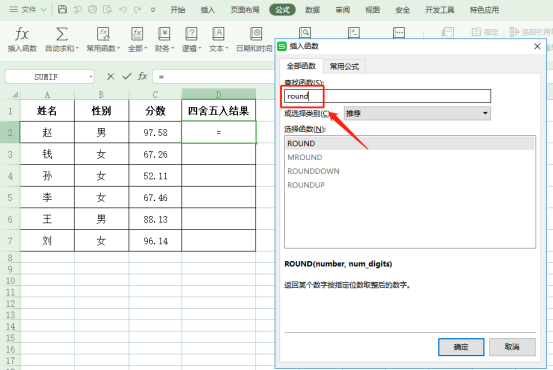Open the All functions (全部) icon
Viewport: 553px width, 370px height.
coord(137,34)
